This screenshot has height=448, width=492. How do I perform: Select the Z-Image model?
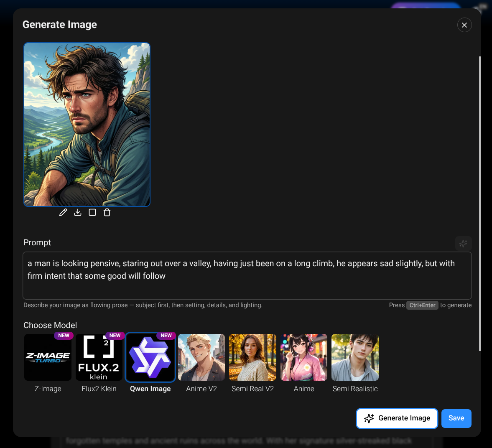(x=48, y=357)
